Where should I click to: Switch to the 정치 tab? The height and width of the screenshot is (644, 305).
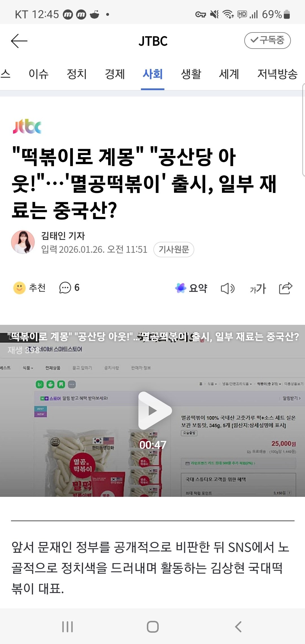pyautogui.click(x=77, y=74)
